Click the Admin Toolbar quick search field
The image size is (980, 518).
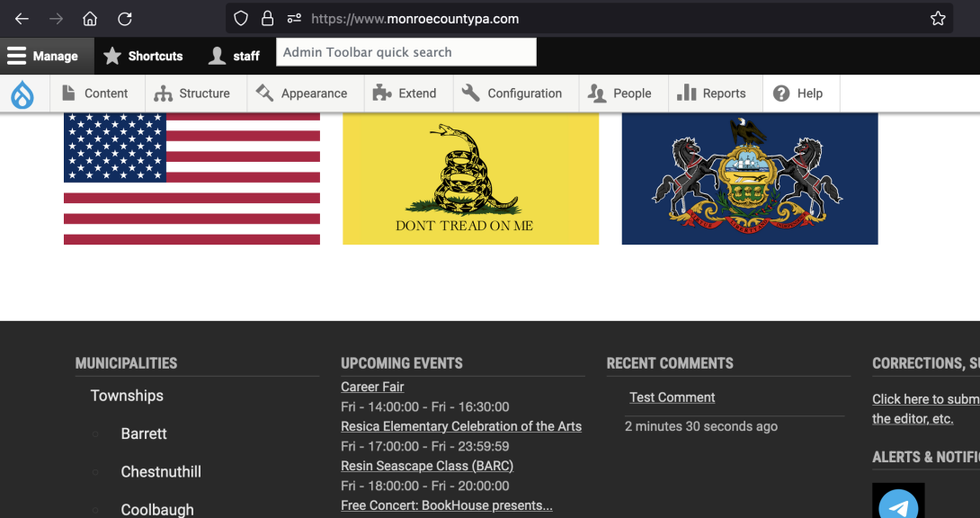pyautogui.click(x=406, y=52)
